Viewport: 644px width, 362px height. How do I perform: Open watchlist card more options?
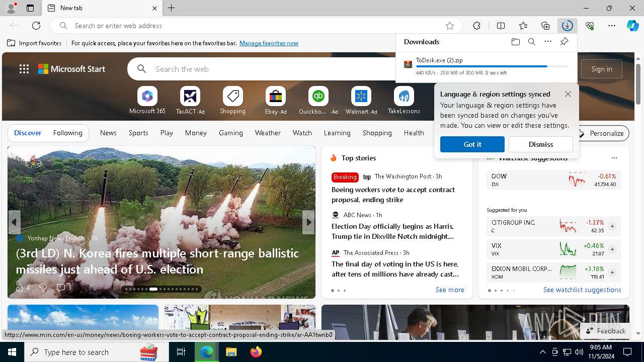(x=614, y=158)
